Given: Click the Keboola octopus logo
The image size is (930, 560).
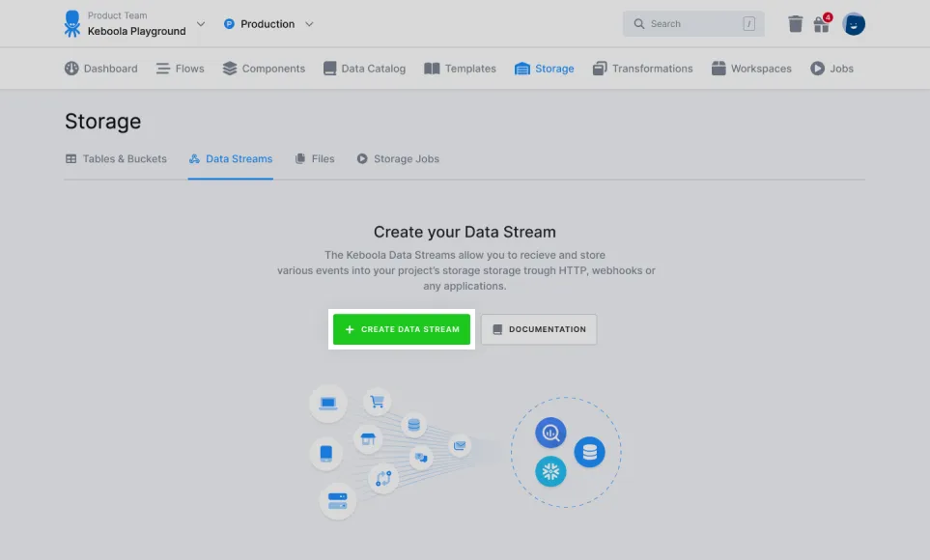Looking at the screenshot, I should 71,24.
